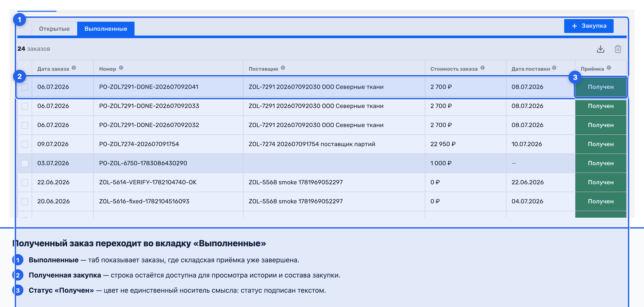Download the orders list via download icon
Viewport: 644px width, 307px height.
click(600, 49)
